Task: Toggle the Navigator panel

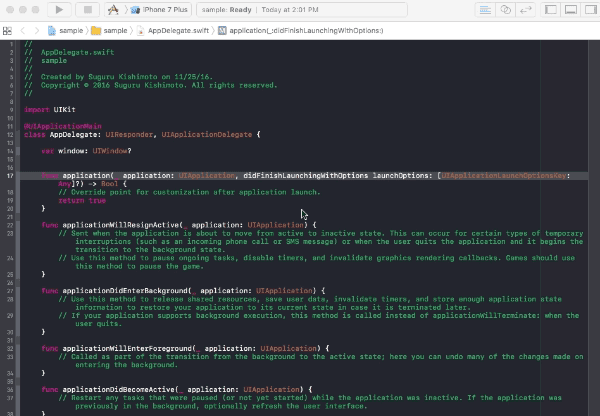Action: (551, 10)
